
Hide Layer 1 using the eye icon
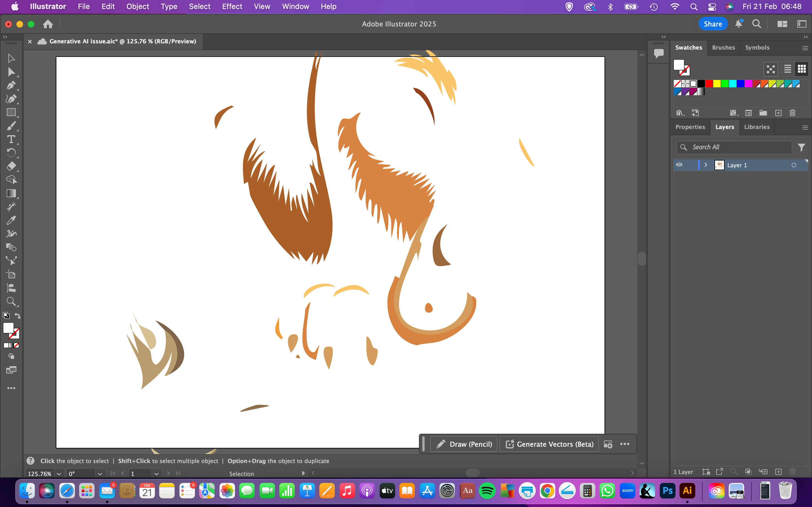tap(679, 165)
